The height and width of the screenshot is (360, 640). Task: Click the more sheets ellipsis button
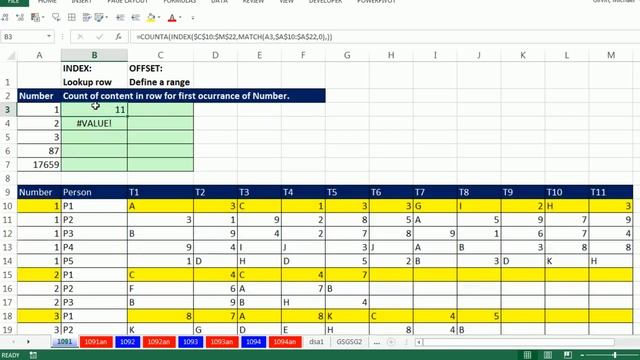pos(376,342)
